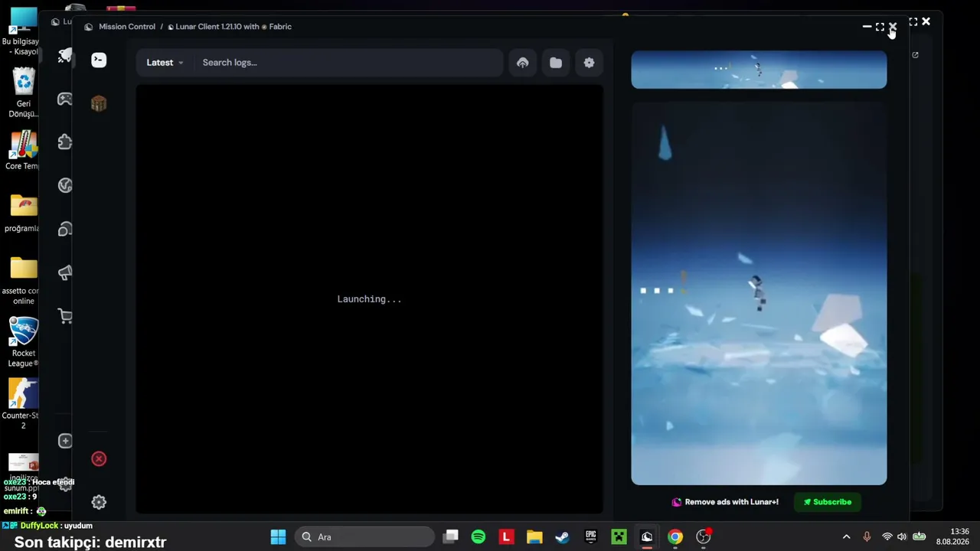Open the top horizontal ad banner

click(759, 70)
